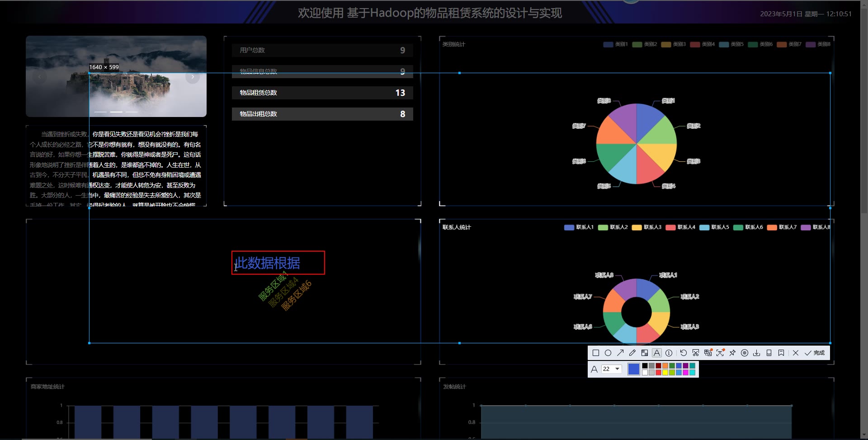This screenshot has height=440, width=868.
Task: Toggle legend item 联系人4
Action: 680,227
